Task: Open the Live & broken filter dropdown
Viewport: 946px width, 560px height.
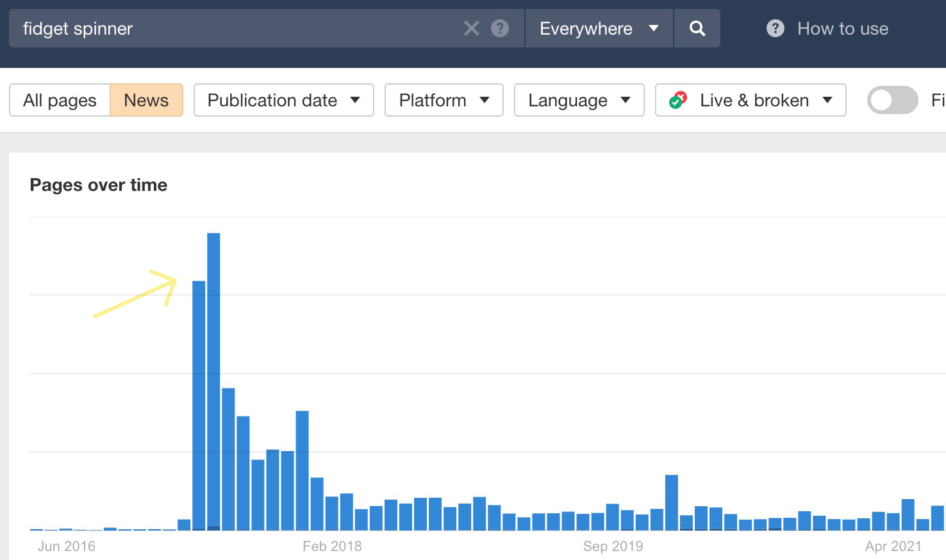Action: [x=750, y=100]
